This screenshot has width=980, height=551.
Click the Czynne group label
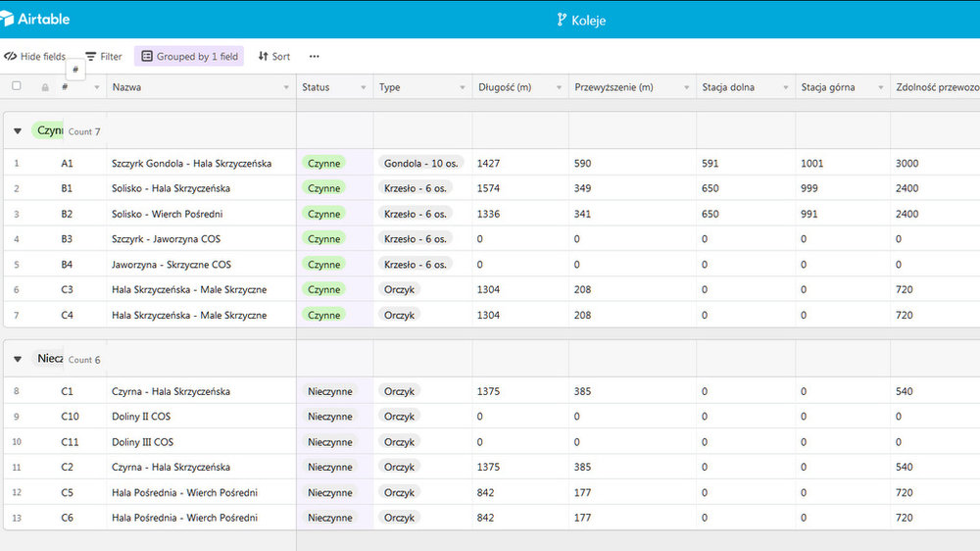[48, 130]
